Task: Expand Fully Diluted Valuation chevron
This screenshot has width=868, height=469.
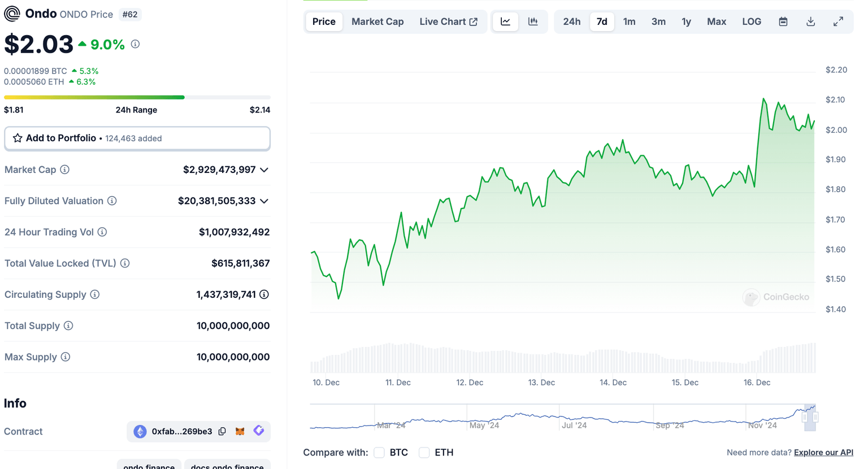Action: [264, 201]
